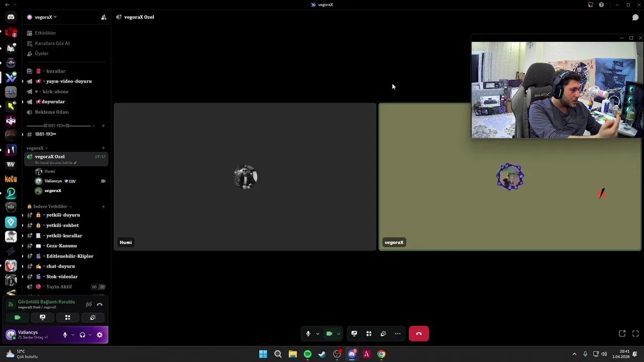644x362 pixels.
Task: Toggle camera in sidebar voice panel
Action: [x=17, y=317]
